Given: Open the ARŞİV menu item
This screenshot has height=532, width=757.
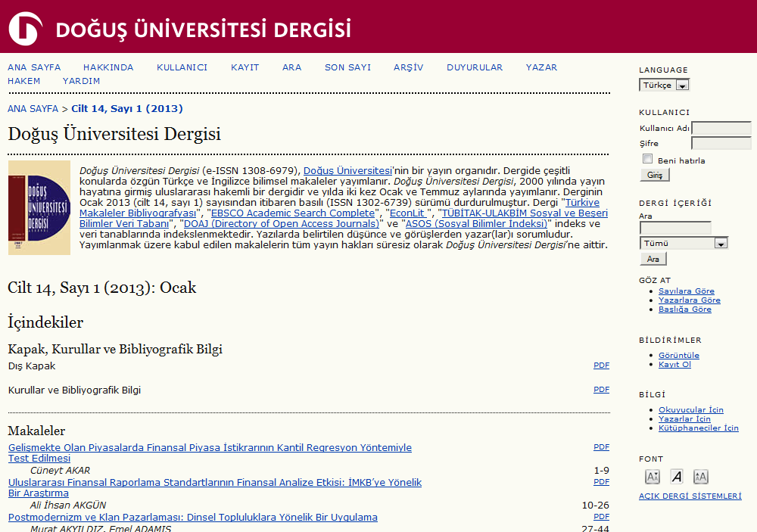Looking at the screenshot, I should (409, 67).
